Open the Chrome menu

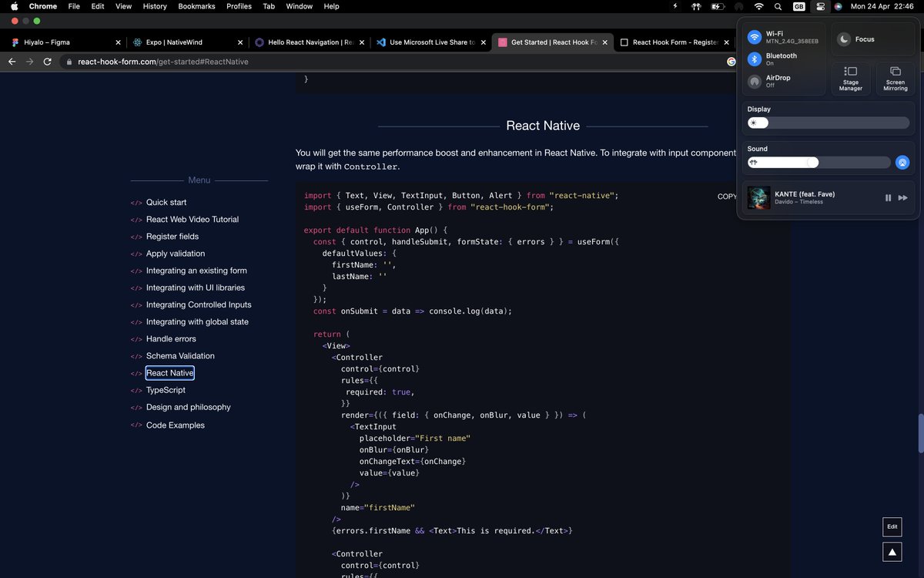point(43,6)
